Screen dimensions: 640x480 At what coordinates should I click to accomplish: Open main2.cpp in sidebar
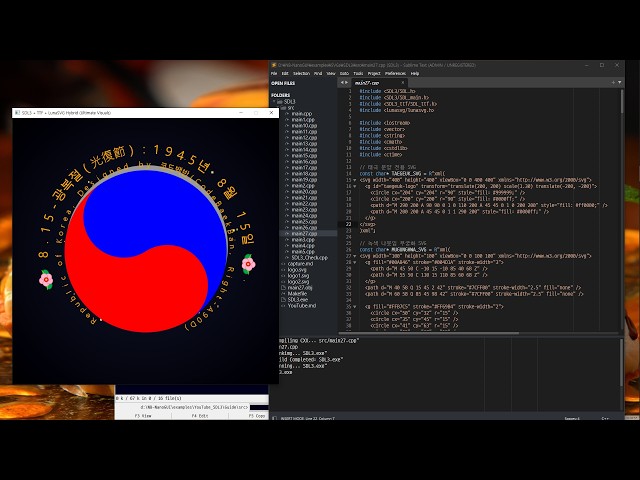tap(303, 185)
